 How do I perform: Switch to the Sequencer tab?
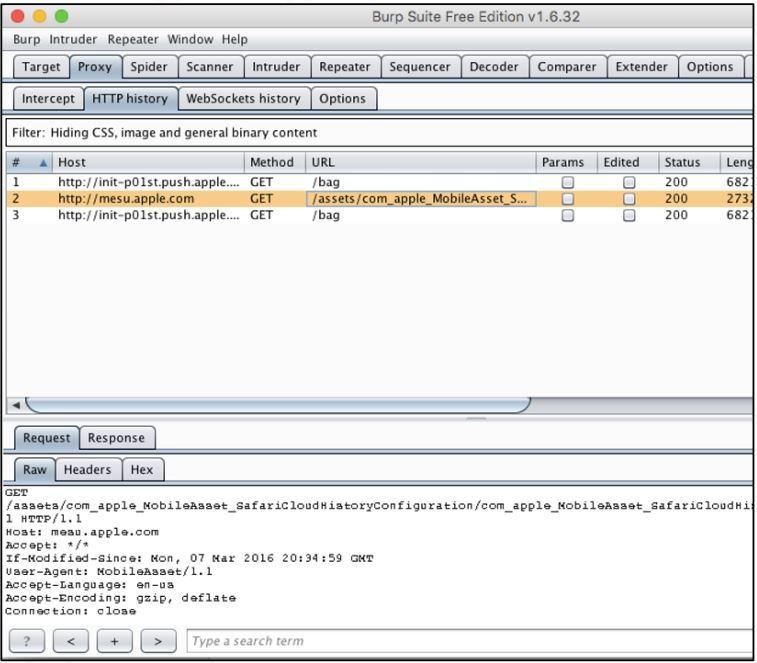click(x=420, y=67)
